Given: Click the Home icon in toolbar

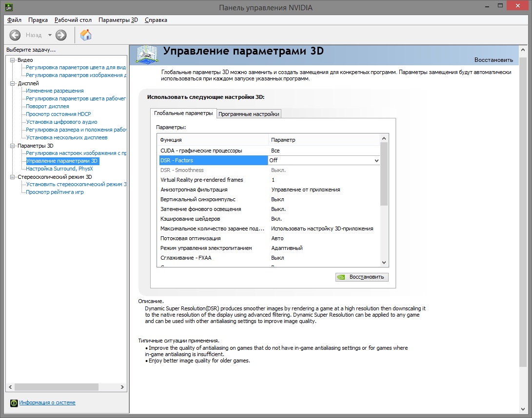Looking at the screenshot, I should pyautogui.click(x=86, y=35).
